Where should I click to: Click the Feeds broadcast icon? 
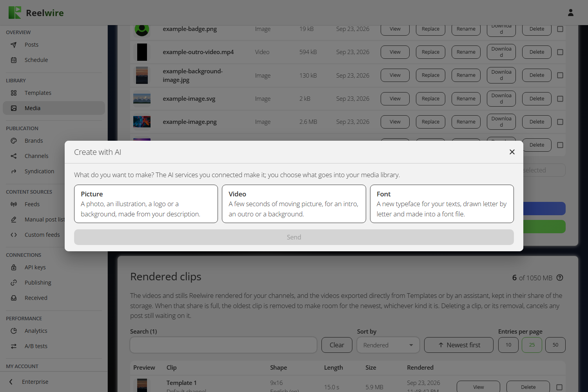pyautogui.click(x=14, y=204)
